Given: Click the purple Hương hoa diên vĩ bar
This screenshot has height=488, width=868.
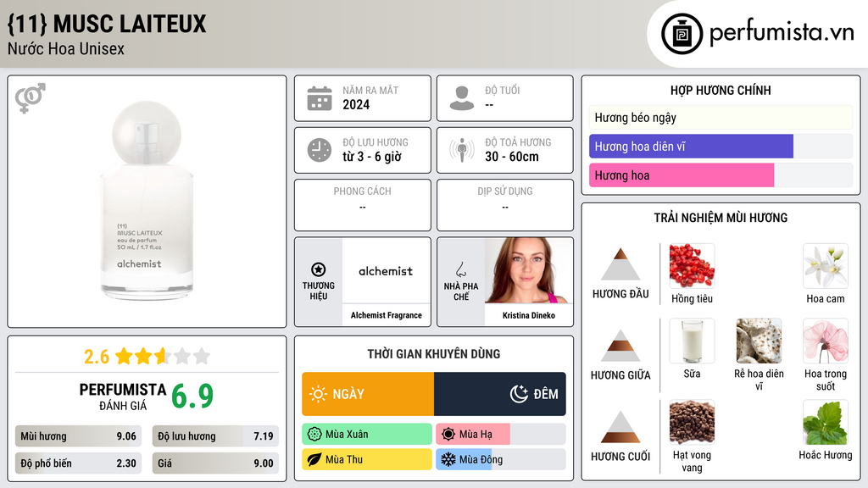Looking at the screenshot, I should 691,147.
